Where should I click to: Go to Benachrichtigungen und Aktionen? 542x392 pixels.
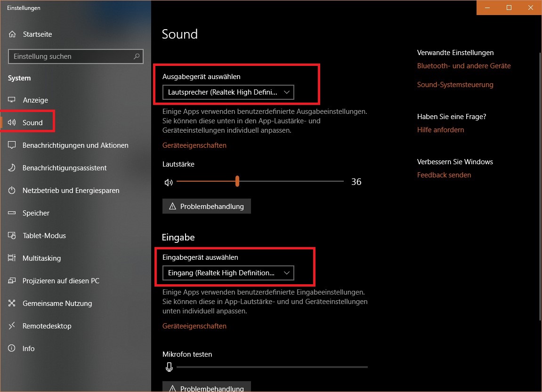75,145
